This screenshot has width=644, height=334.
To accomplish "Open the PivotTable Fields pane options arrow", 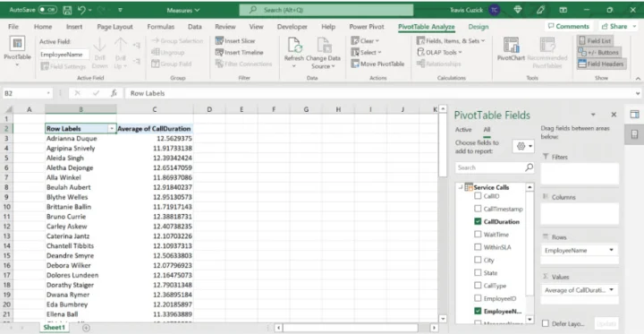I will tap(593, 115).
